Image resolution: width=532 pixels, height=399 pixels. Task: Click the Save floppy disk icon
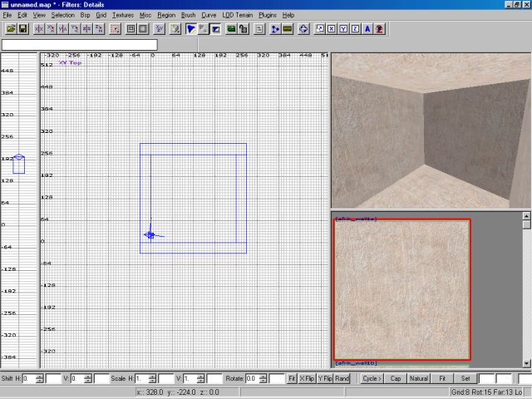[22, 28]
